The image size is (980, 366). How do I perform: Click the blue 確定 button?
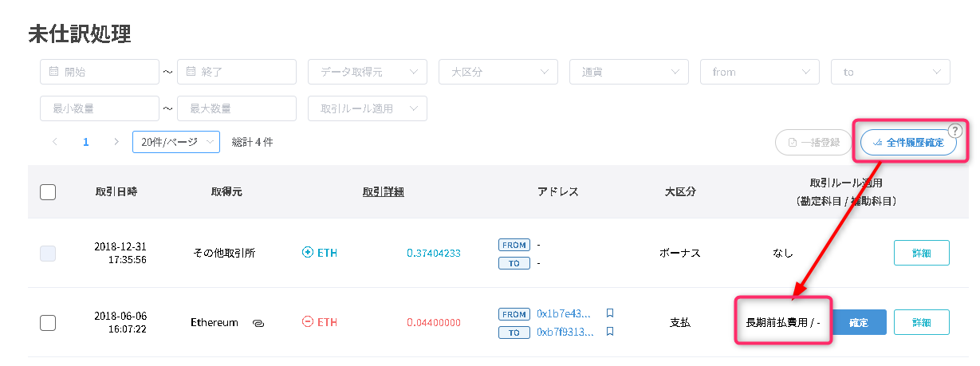[859, 323]
